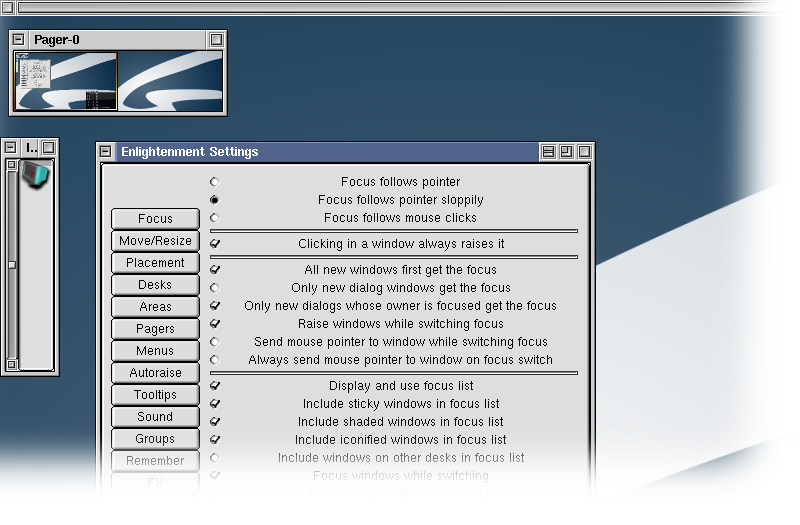Select the Menus settings button
This screenshot has width=800, height=525.
click(x=155, y=350)
